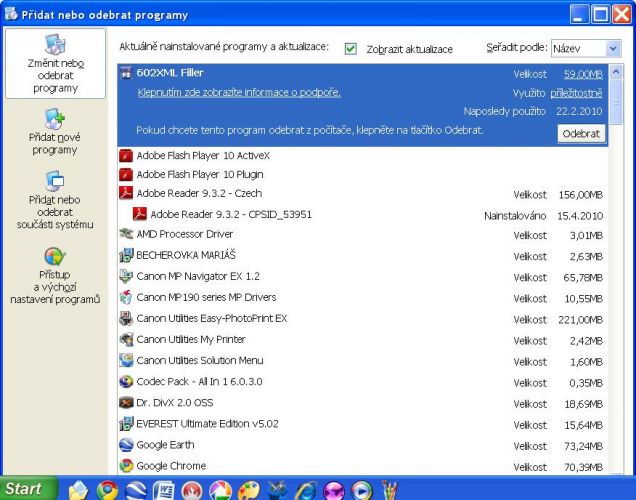Click the 156,00MB size value
The height and width of the screenshot is (500, 636).
[580, 195]
